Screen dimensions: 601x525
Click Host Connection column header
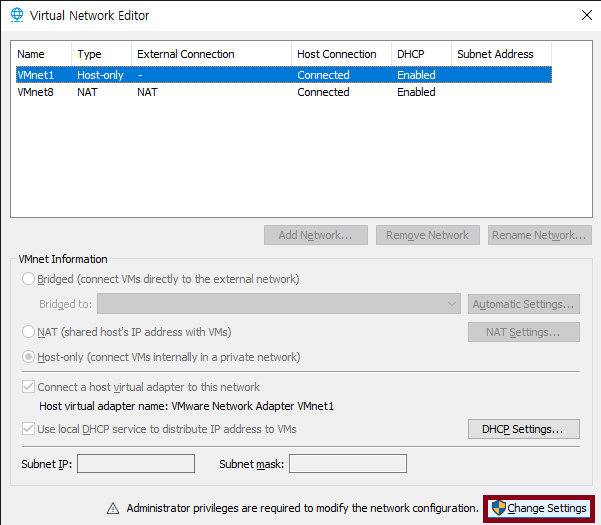point(342,54)
